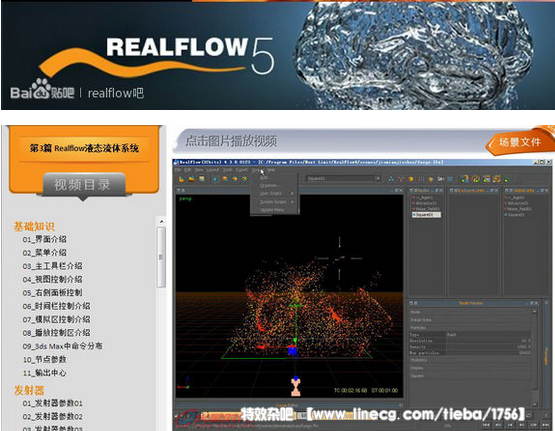
Task: Choose the Rotate tool icon
Action: coord(235,179)
